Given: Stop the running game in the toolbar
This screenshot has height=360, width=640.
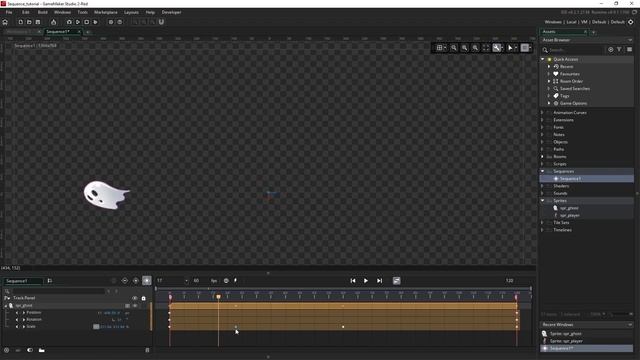Looking at the screenshot, I should click(87, 22).
